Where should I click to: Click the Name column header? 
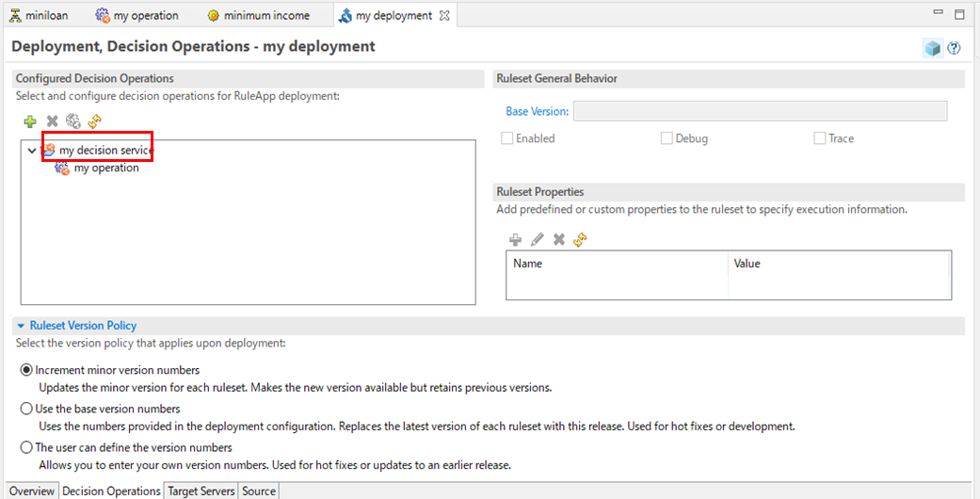click(618, 264)
